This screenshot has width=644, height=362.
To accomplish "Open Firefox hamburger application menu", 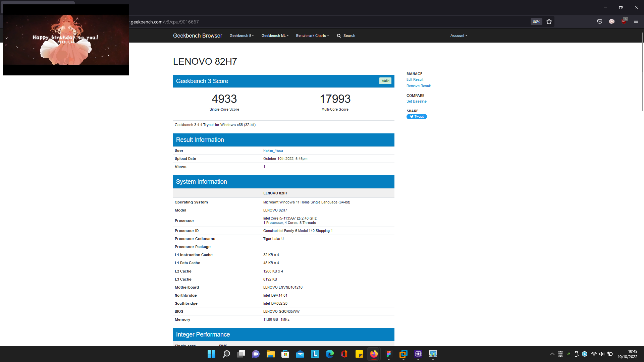I will click(636, 21).
